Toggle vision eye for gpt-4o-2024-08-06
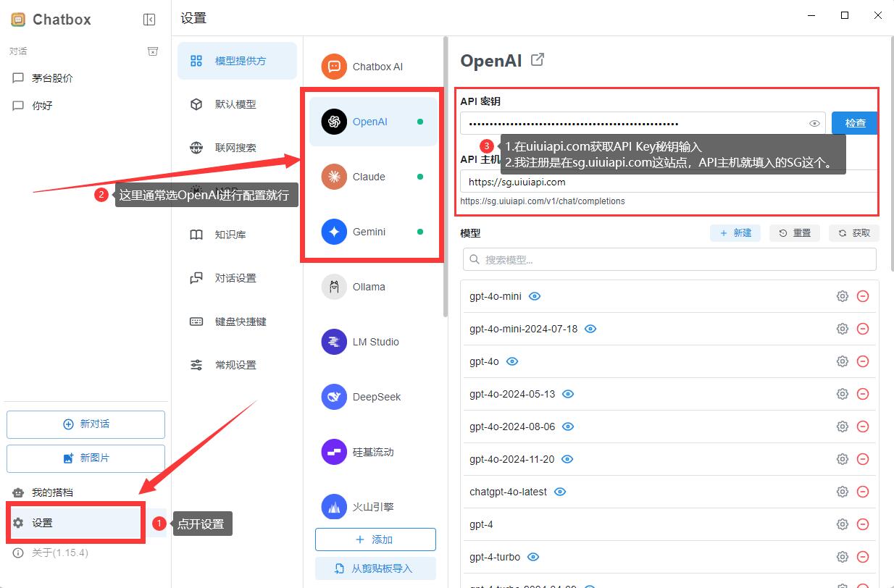The height and width of the screenshot is (588, 894). pos(568,427)
